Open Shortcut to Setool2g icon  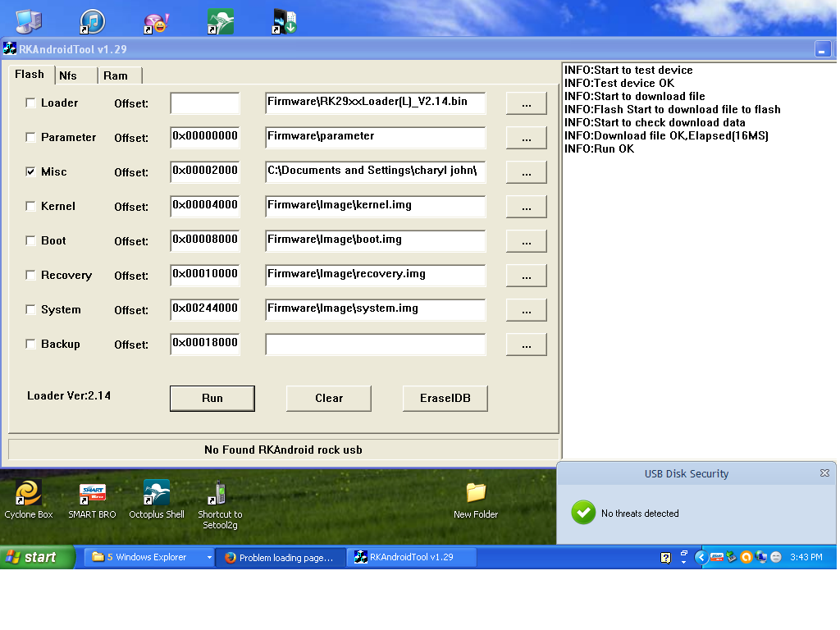(x=219, y=494)
